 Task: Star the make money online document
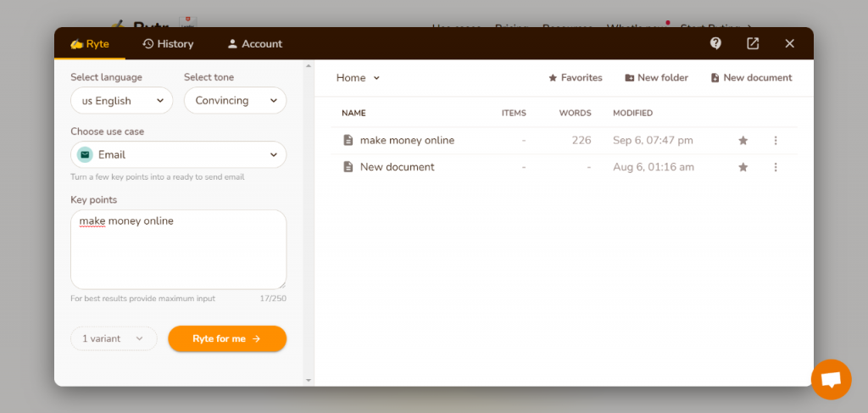point(743,141)
